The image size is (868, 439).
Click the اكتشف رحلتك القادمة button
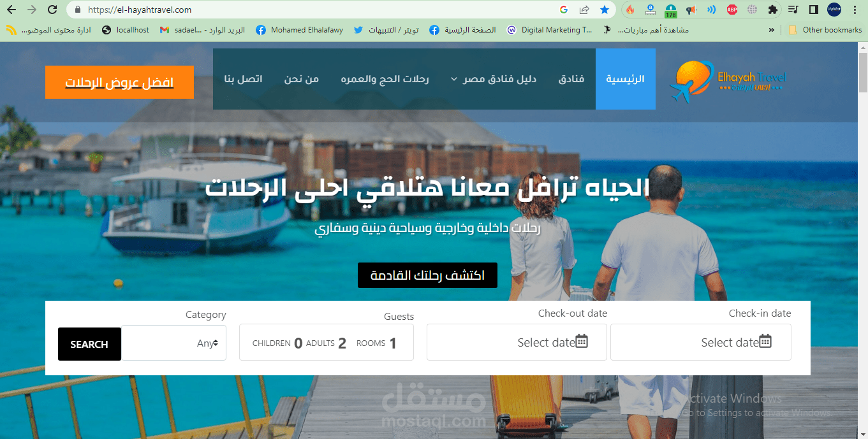pyautogui.click(x=427, y=275)
